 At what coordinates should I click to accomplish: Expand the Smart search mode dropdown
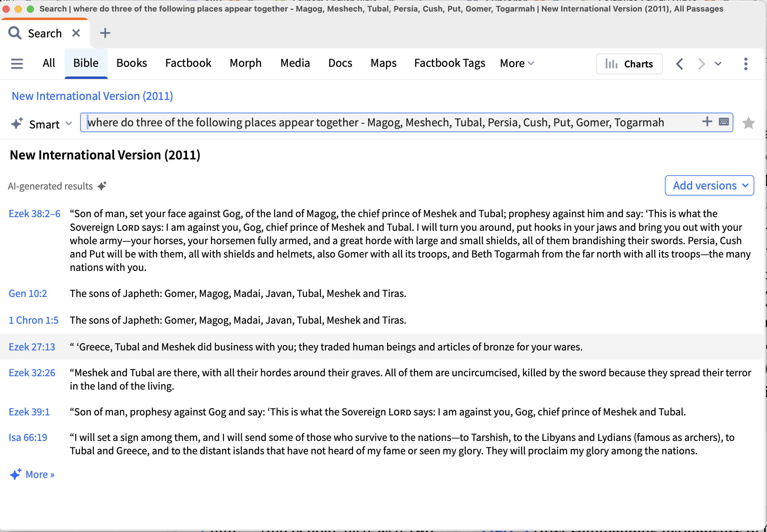69,124
